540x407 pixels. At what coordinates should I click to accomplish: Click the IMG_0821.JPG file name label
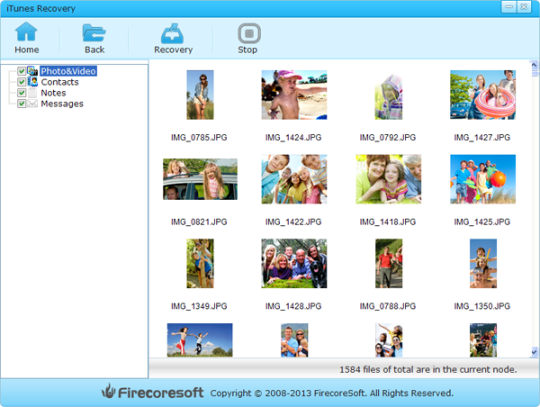tap(199, 222)
